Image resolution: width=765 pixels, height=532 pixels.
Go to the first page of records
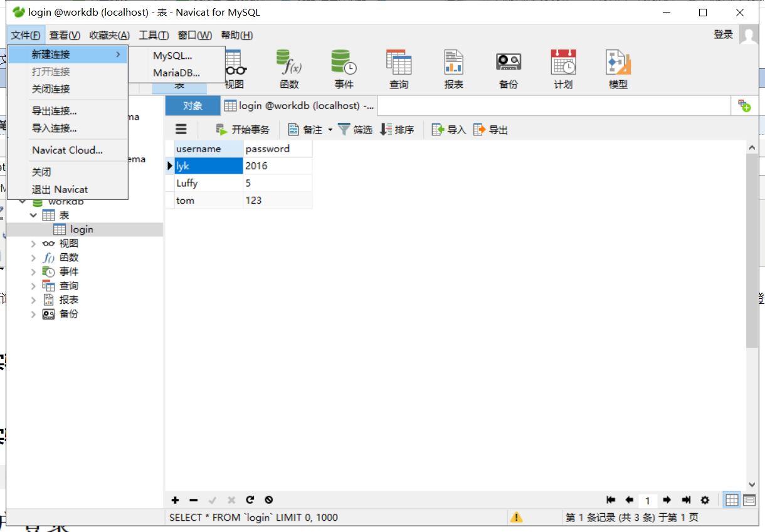[x=611, y=500]
